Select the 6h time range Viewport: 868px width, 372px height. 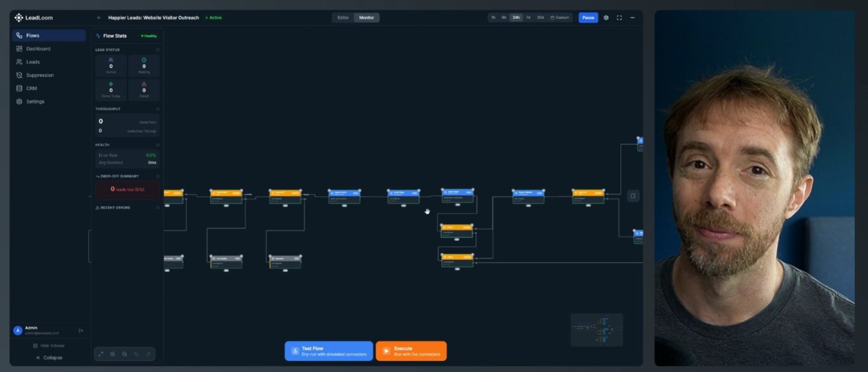pos(504,18)
